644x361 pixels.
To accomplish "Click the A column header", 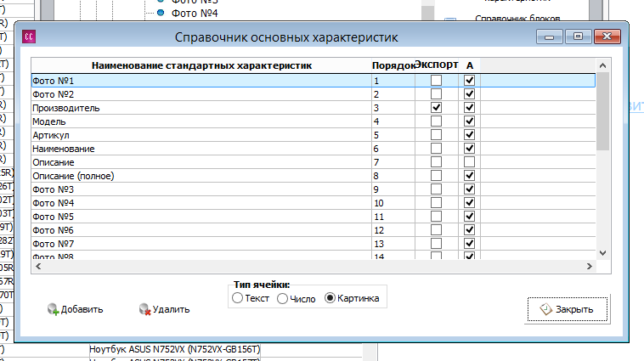I will click(470, 65).
